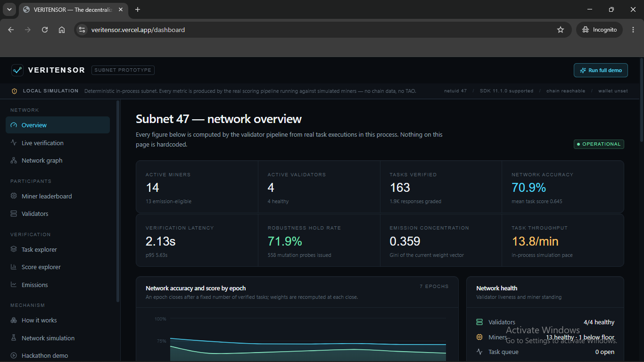Image resolution: width=644 pixels, height=362 pixels.
Task: Click the Task queue pulse icon
Action: 480,352
